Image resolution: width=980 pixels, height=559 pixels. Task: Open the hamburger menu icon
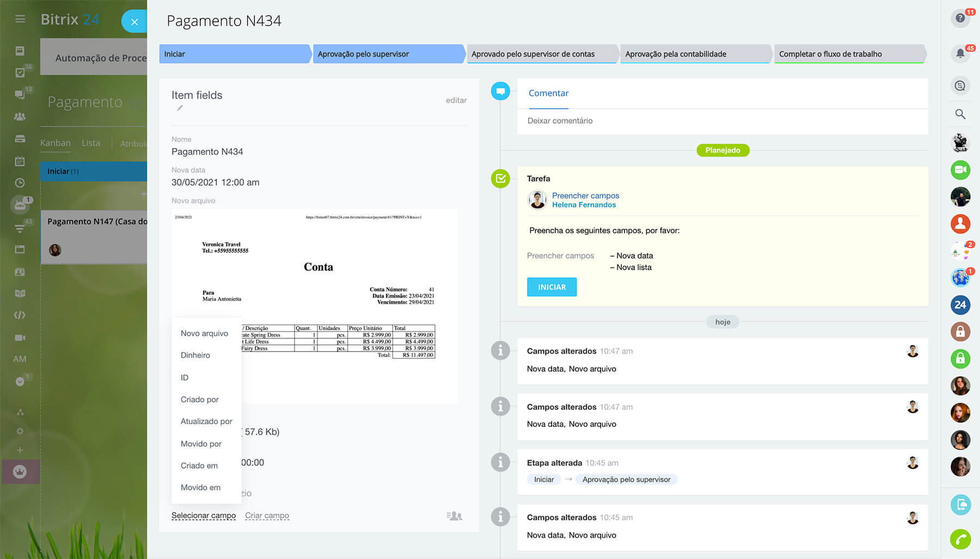[x=20, y=19]
